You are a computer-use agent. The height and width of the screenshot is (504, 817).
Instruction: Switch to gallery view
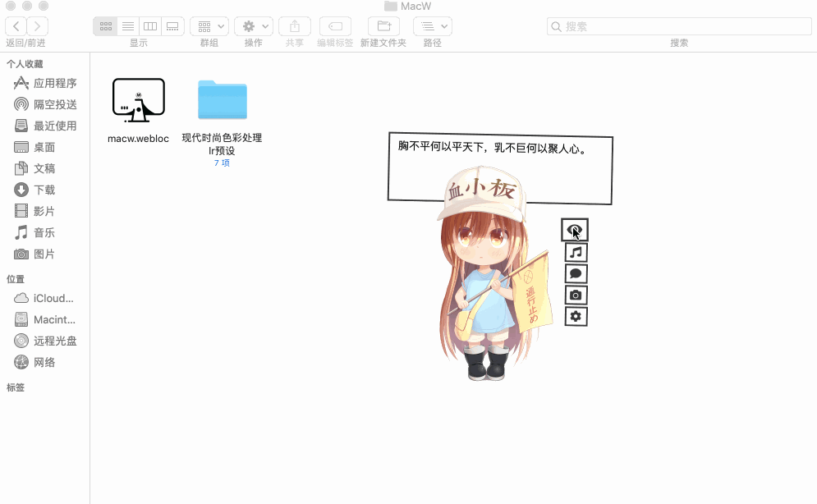(x=172, y=26)
